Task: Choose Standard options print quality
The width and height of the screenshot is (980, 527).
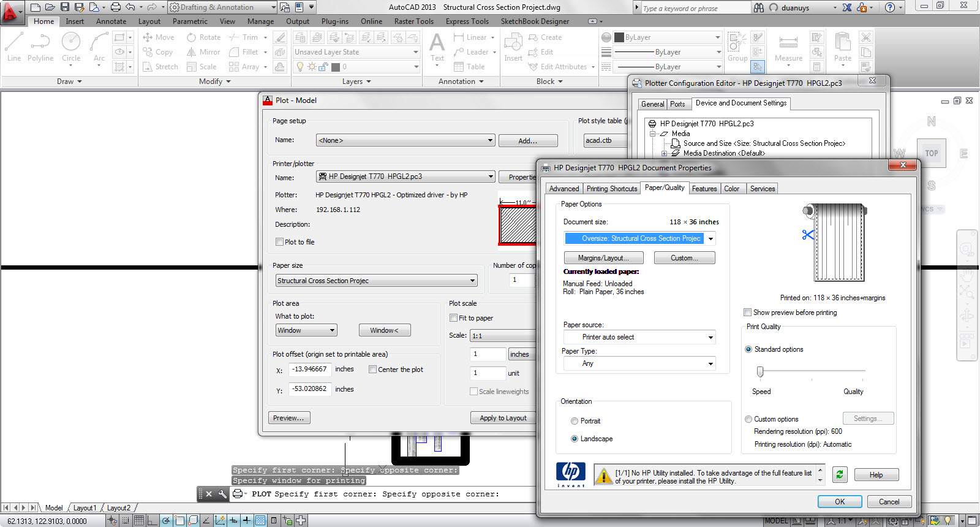Action: click(x=748, y=349)
